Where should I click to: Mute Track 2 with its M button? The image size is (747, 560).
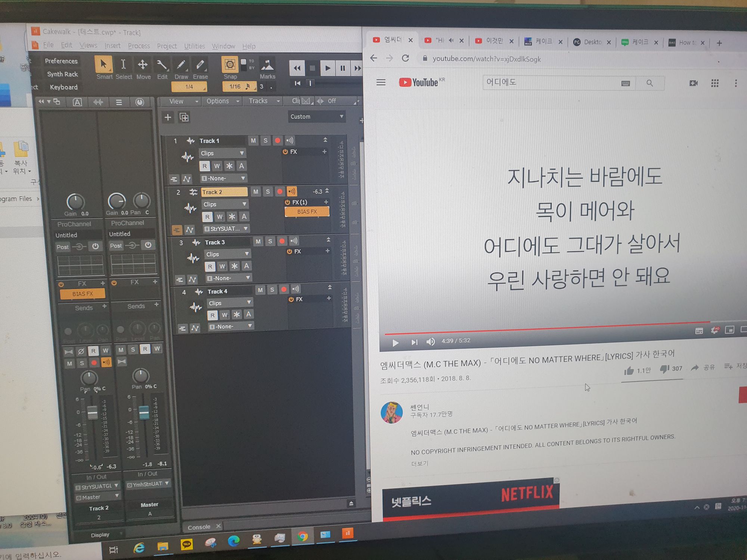(256, 192)
